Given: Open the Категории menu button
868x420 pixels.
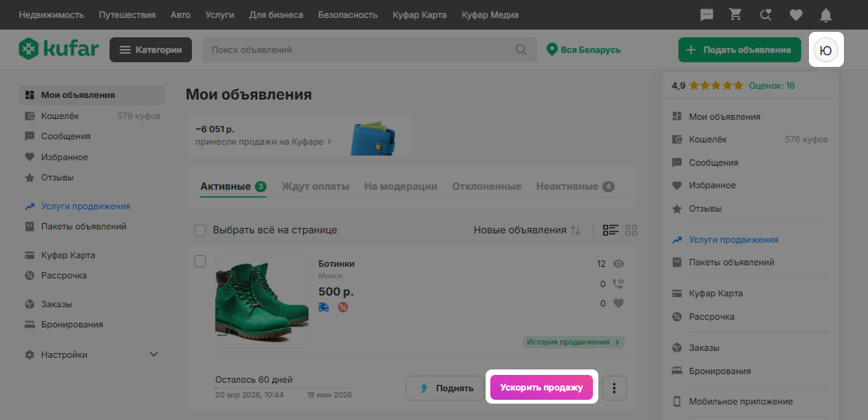Looking at the screenshot, I should click(x=151, y=50).
